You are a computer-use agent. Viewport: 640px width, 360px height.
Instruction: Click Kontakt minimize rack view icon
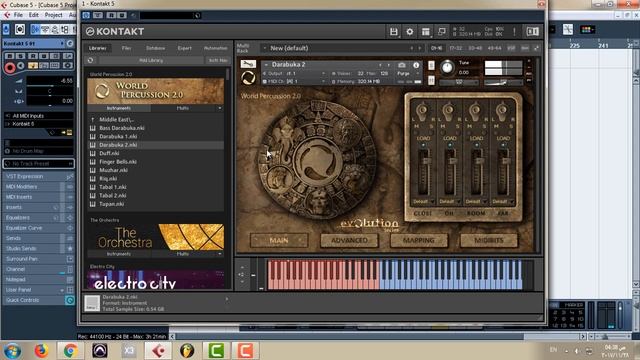(x=442, y=31)
